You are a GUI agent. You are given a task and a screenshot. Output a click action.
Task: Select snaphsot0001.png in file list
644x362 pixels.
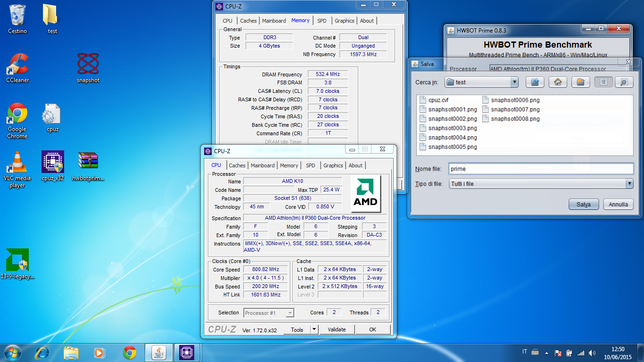(448, 109)
